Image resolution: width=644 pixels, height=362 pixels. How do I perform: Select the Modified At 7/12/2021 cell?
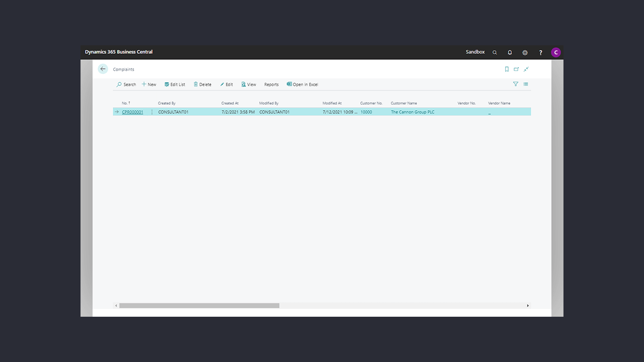pyautogui.click(x=340, y=112)
